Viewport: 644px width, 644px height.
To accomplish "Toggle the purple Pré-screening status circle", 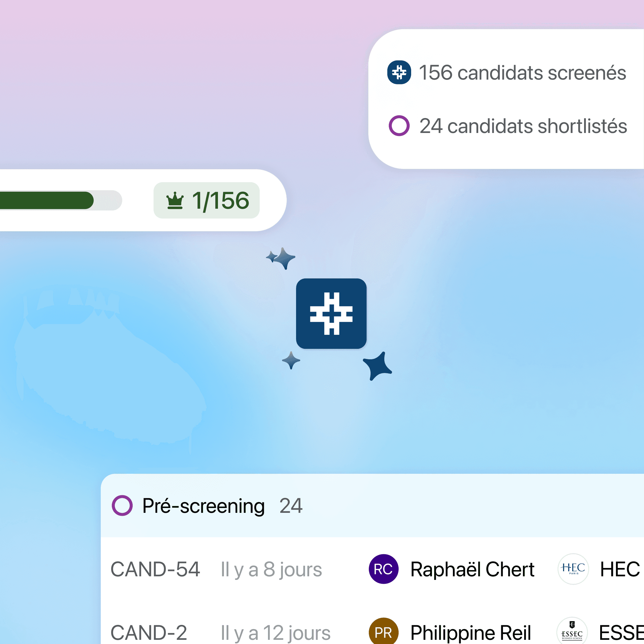I will [122, 505].
